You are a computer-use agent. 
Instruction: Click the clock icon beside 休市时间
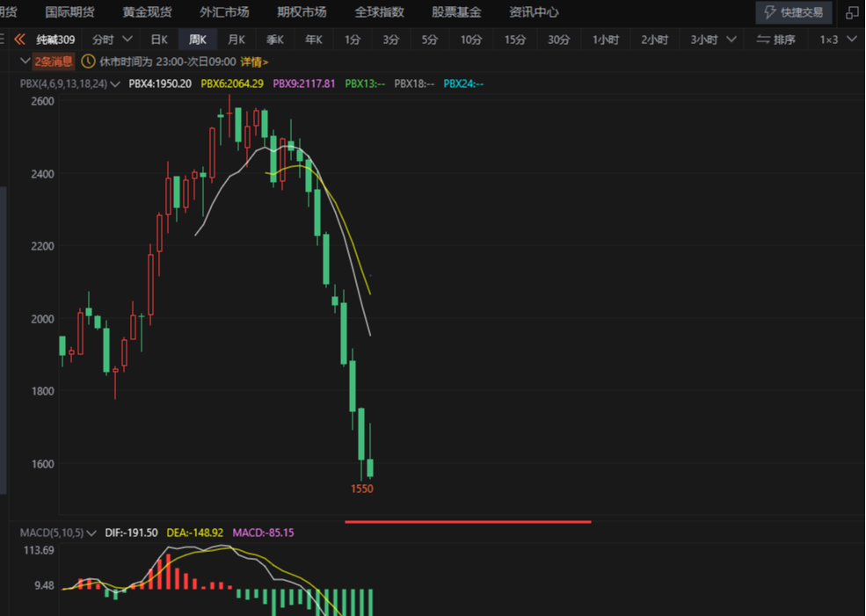tap(88, 62)
